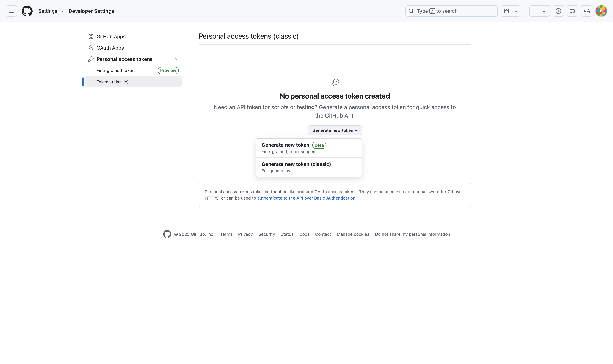Viewport: 613px width, 364px height.
Task: Click the user profile avatar
Action: [x=601, y=11]
